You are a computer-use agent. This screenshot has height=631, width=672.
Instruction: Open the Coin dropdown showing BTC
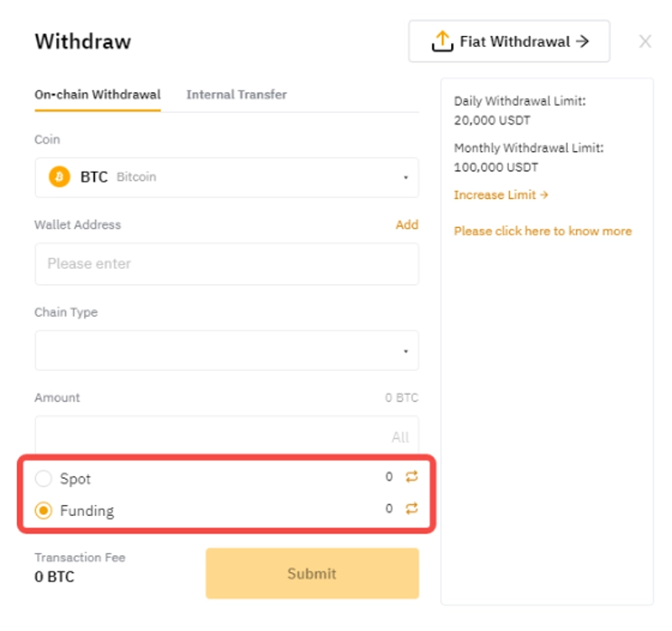pos(226,177)
